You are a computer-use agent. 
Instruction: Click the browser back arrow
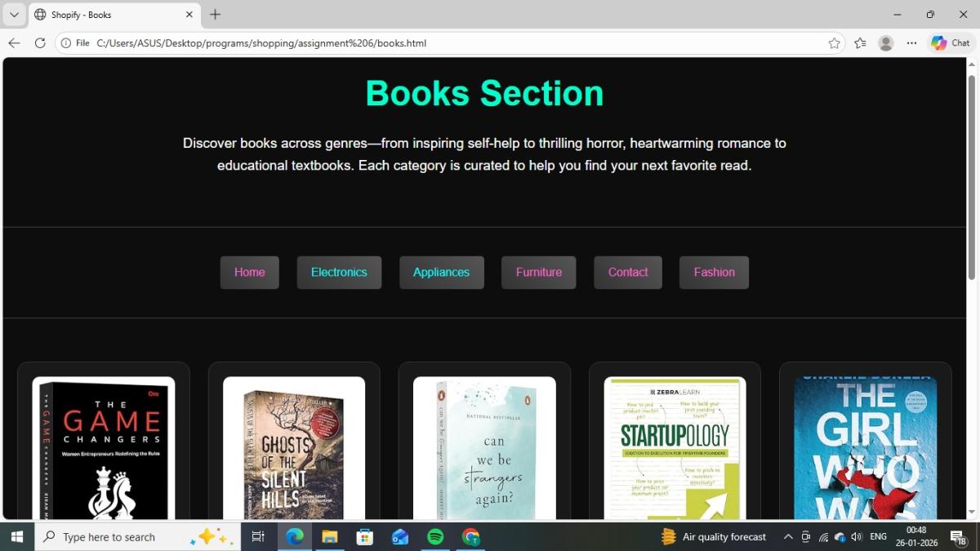tap(14, 43)
